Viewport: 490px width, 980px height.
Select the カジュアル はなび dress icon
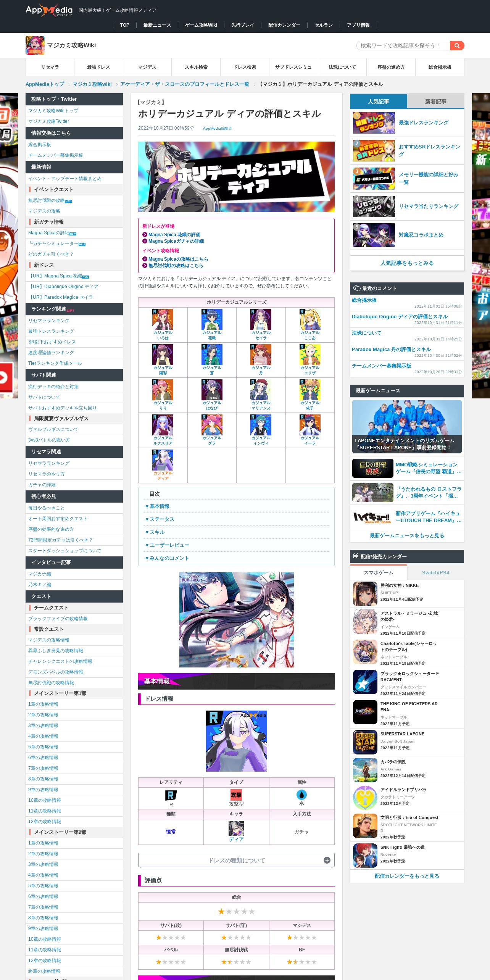(212, 390)
